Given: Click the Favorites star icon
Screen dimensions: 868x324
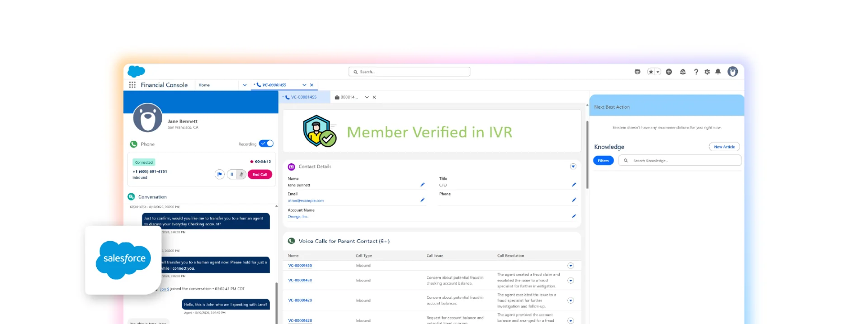Looking at the screenshot, I should [651, 72].
